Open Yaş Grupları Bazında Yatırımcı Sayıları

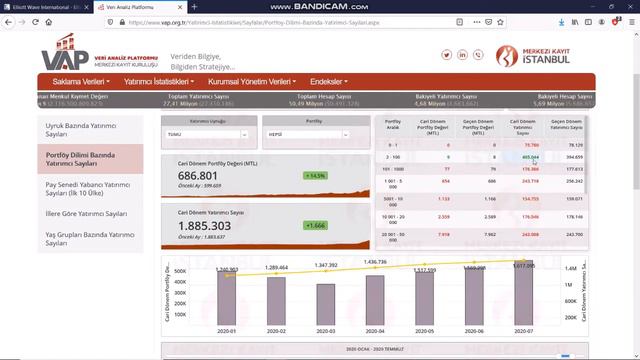[90, 239]
